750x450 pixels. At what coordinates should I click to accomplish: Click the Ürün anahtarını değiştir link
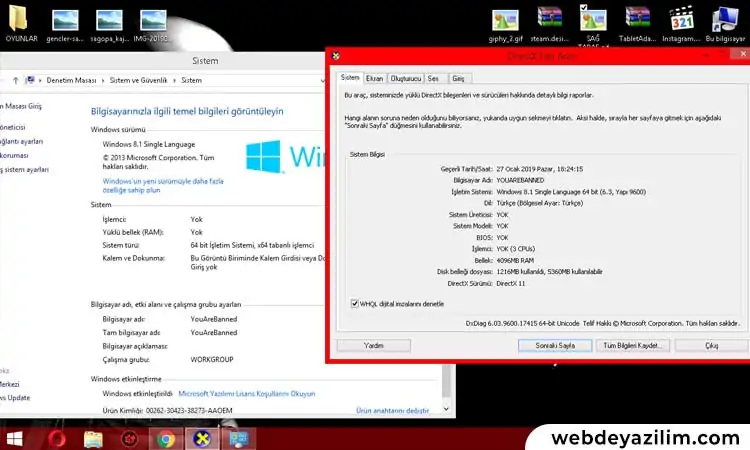(x=392, y=410)
